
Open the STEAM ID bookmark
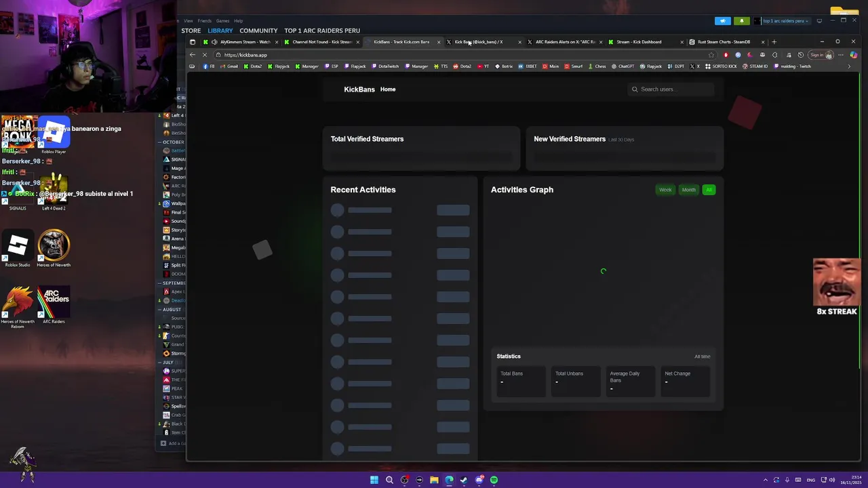click(x=755, y=66)
